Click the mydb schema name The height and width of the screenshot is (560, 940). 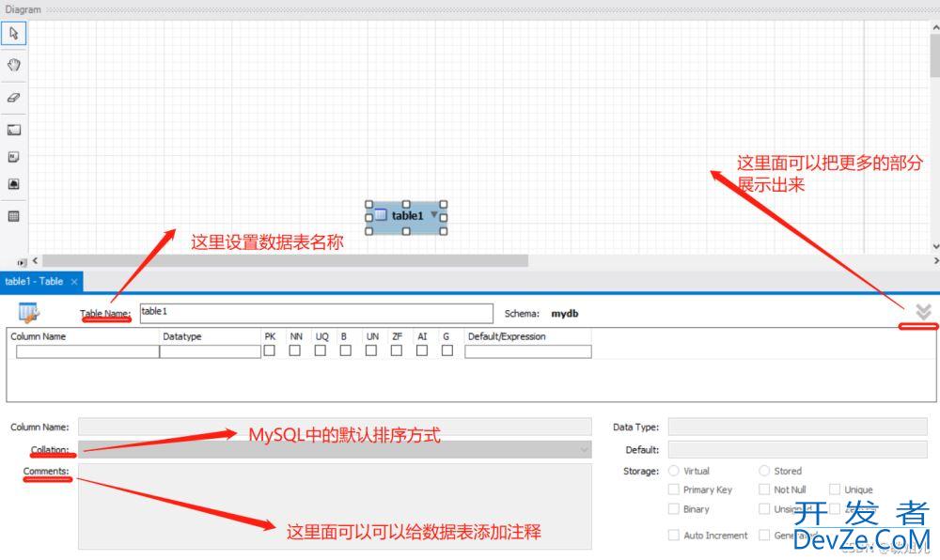(565, 313)
